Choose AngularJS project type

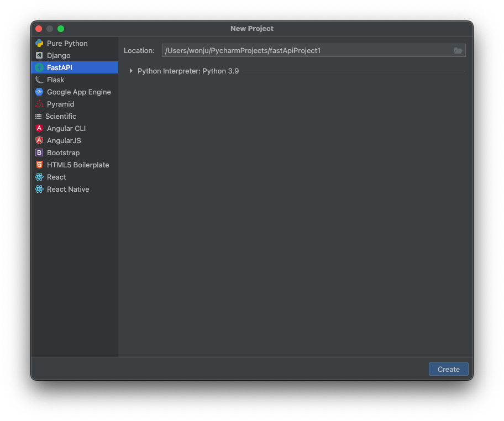[x=75, y=140]
